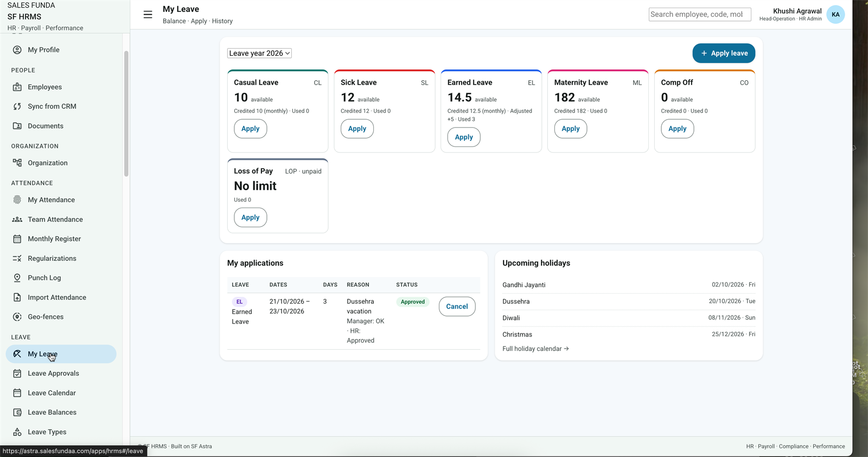Click the Christmas holiday entry

[629, 334]
